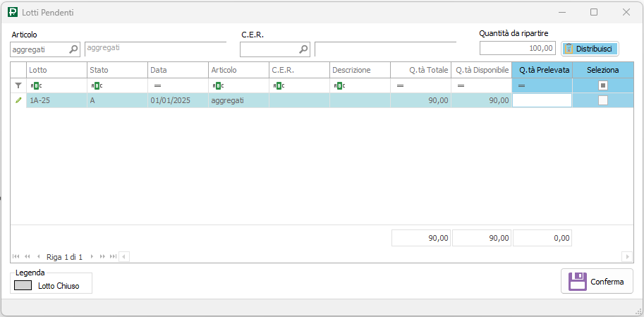This screenshot has height=317, width=644.
Task: Open the Lotto column filter operator
Action: point(36,85)
